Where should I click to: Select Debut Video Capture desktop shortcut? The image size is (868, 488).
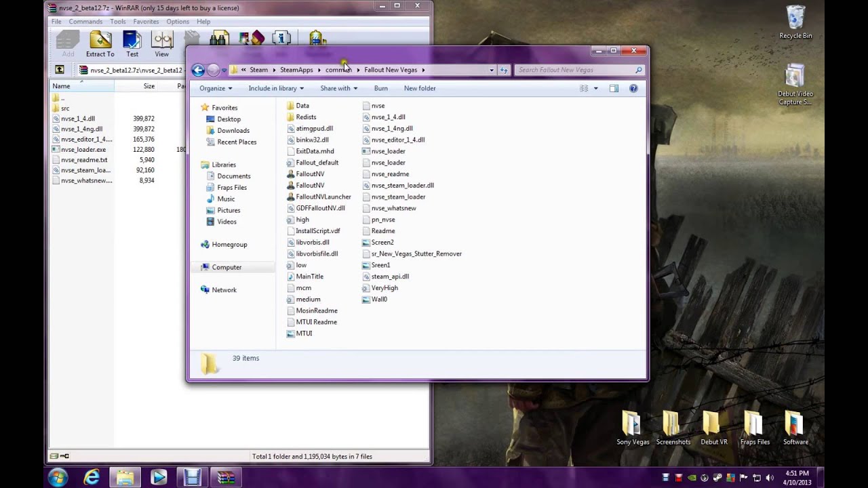795,85
